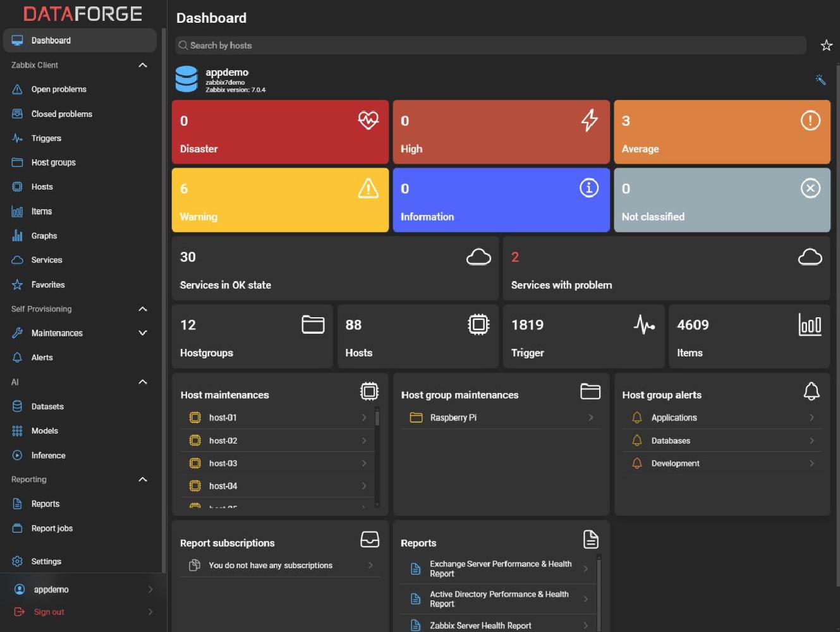
Task: Click the Datasets database icon in sidebar
Action: click(x=17, y=406)
